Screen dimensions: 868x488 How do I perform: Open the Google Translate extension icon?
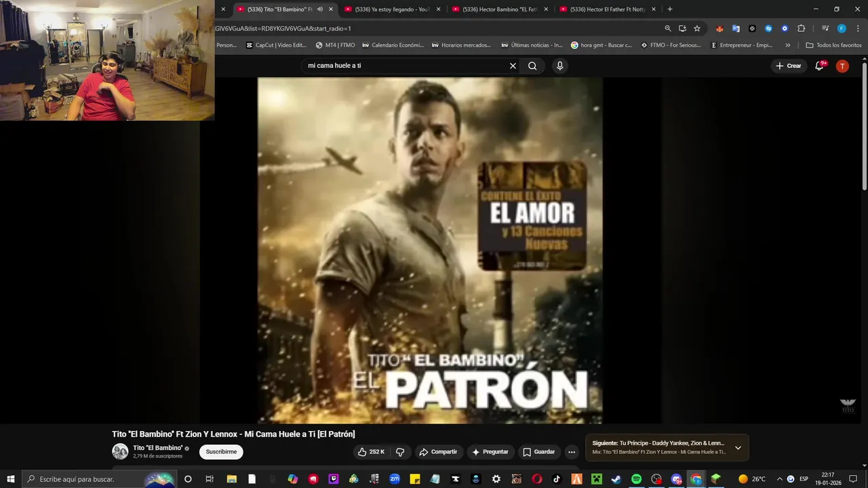tap(736, 28)
